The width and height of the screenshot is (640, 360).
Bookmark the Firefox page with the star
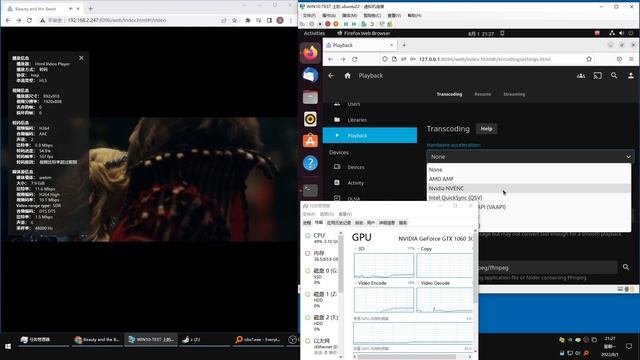589,59
